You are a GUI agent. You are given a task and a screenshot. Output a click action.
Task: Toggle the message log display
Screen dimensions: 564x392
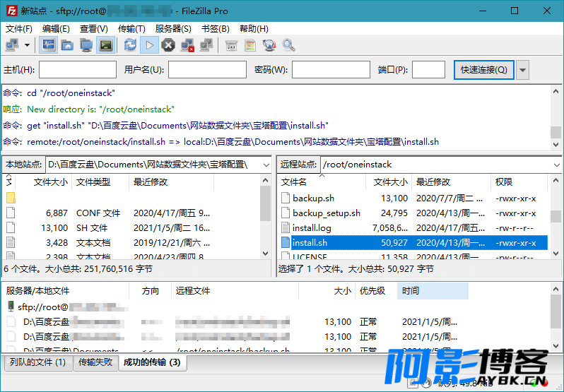(49, 45)
